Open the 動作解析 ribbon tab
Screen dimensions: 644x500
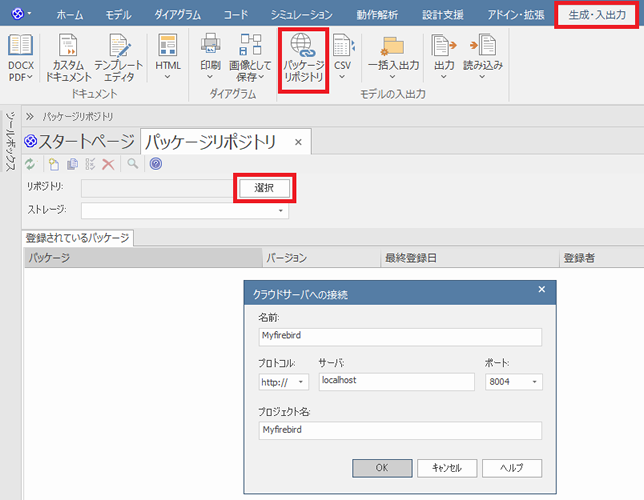pyautogui.click(x=377, y=15)
